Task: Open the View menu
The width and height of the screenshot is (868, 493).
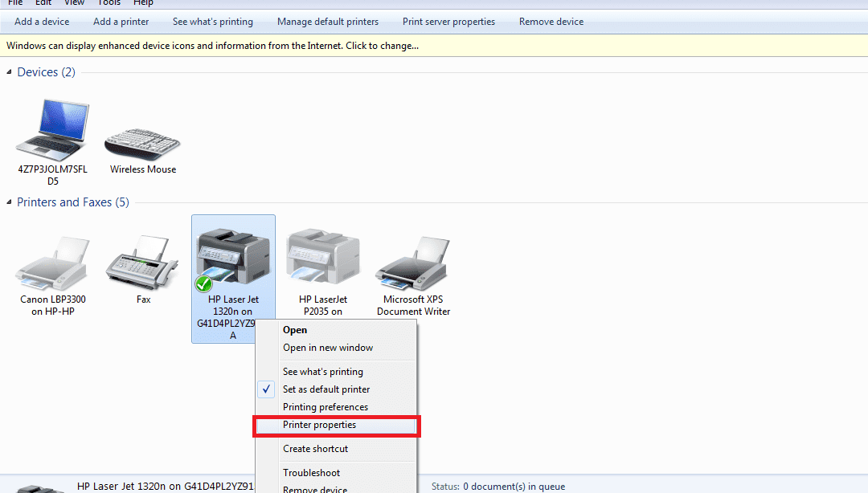Action: tap(74, 2)
